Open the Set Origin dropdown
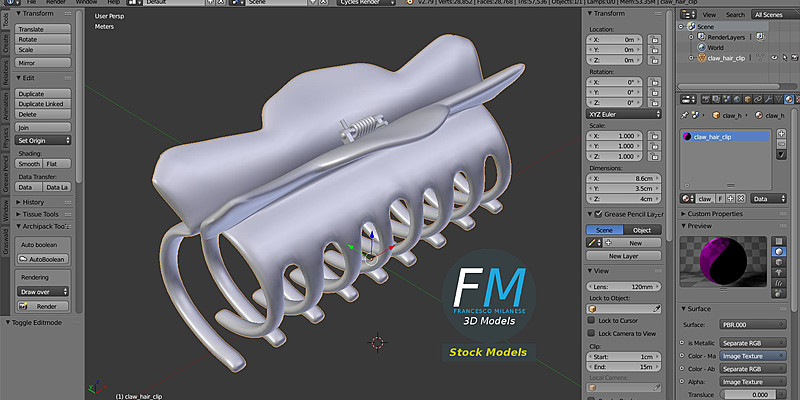This screenshot has height=400, width=800. pos(43,141)
